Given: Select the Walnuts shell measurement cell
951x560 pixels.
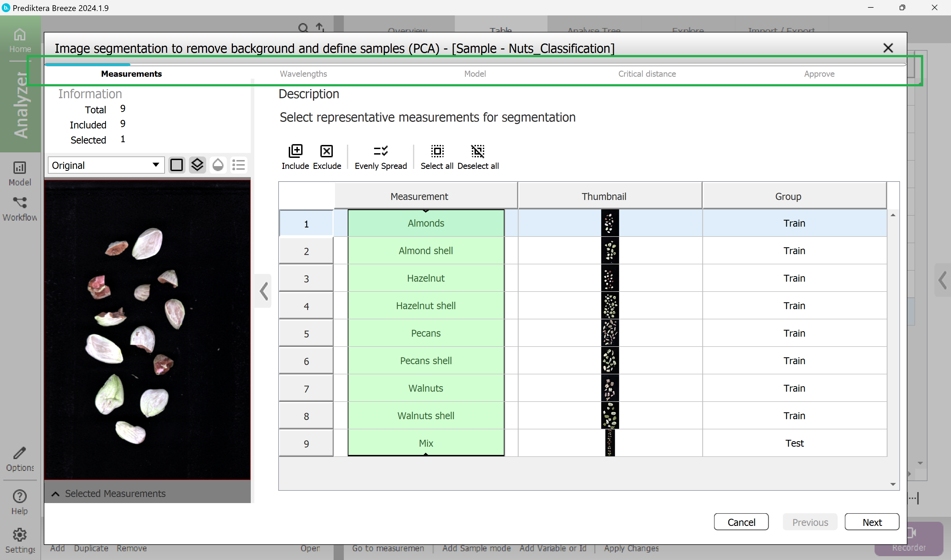Looking at the screenshot, I should pyautogui.click(x=426, y=416).
